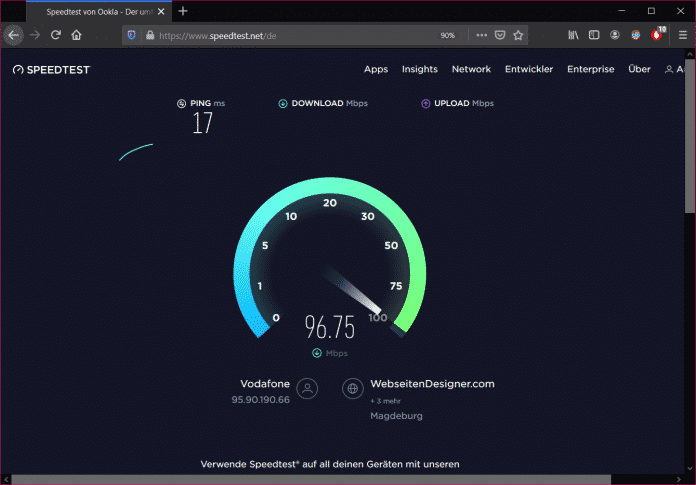Open the page actions three-dot menu
696x485 pixels.
point(481,35)
